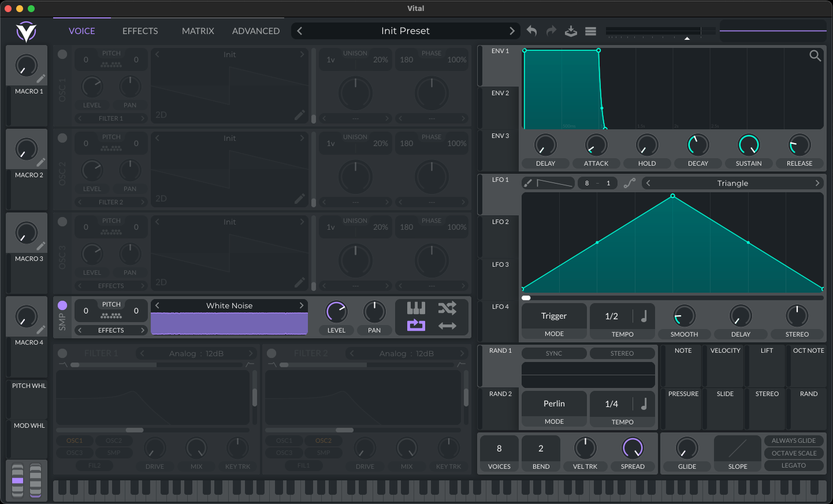833x504 pixels.
Task: Adjust the sampler Level knob
Action: tap(336, 312)
